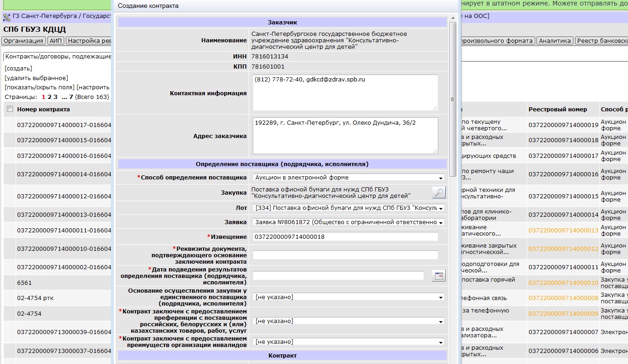This screenshot has height=364, width=628.
Task: Click the Номер контракта column header
Action: pyautogui.click(x=43, y=109)
